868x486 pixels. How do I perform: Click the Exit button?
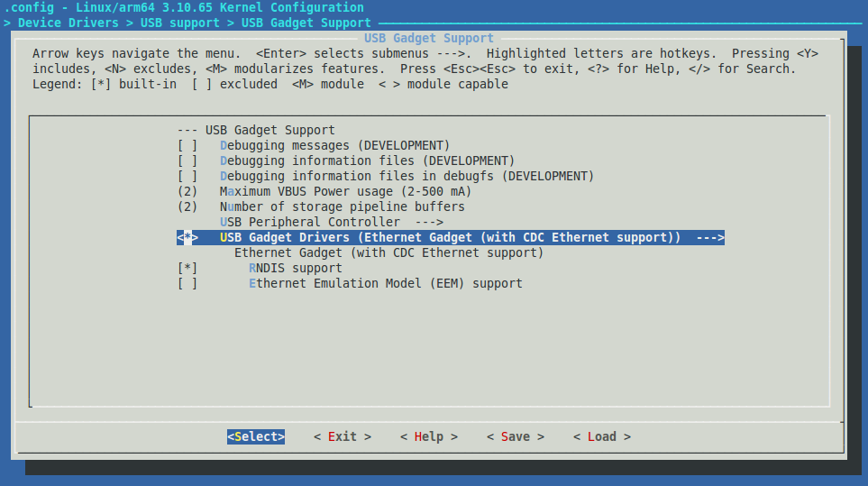tap(343, 436)
